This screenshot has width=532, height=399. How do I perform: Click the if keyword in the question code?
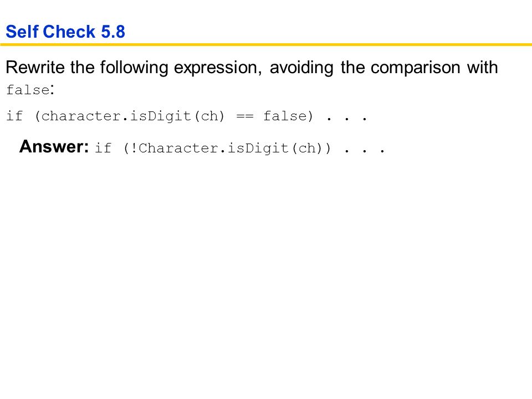pyautogui.click(x=14, y=116)
